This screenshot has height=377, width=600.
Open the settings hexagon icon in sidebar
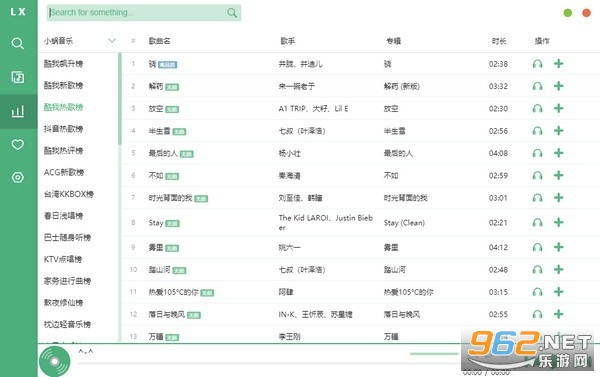point(18,178)
